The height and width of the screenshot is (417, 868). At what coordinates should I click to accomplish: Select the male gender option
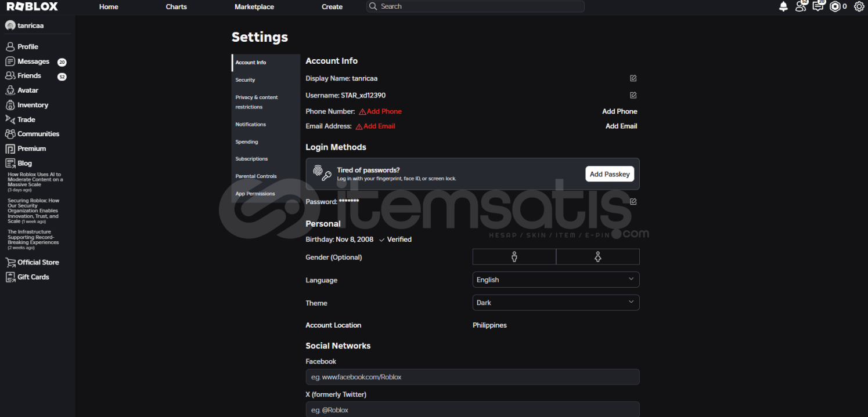point(514,257)
